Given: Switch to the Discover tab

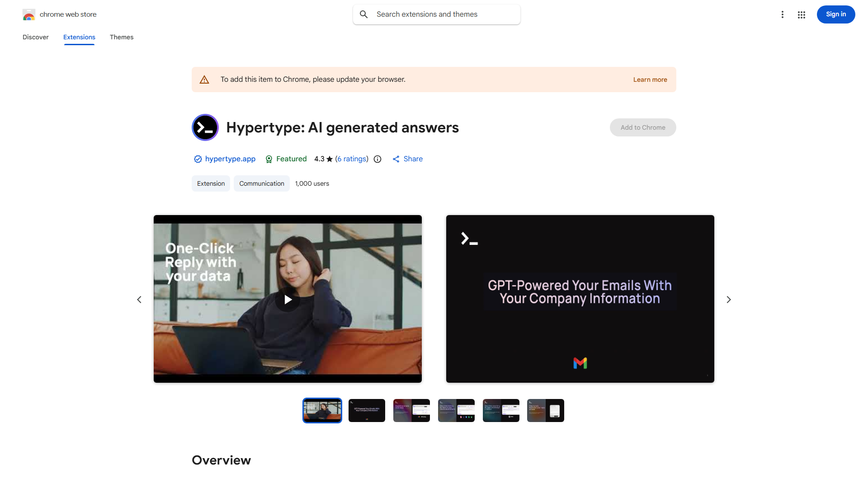Looking at the screenshot, I should [x=36, y=37].
